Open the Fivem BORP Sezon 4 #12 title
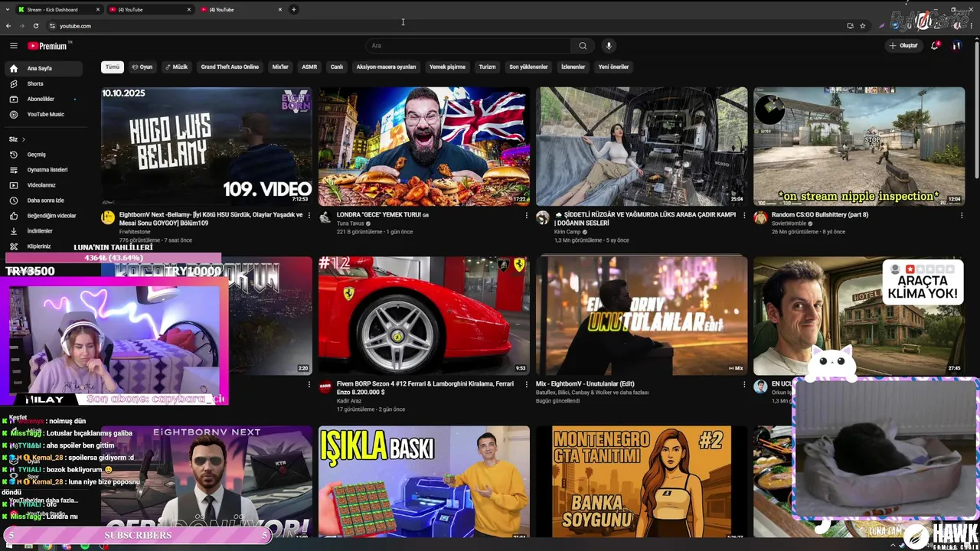The image size is (980, 551). 425,388
